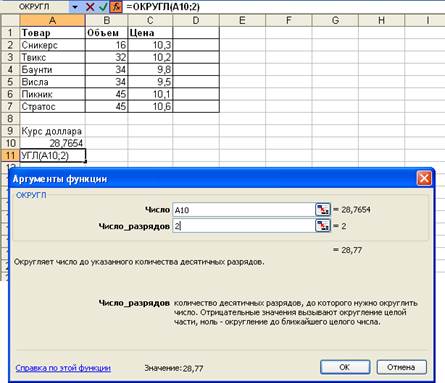This screenshot has height=383, width=445.
Task: Cancel formula entry with the red X icon
Action: pos(90,7)
